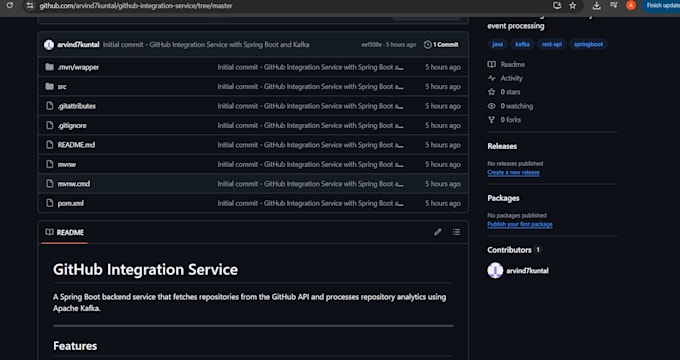Image resolution: width=680 pixels, height=360 pixels.
Task: Open the .mvn/wrapper folder icon
Action: pos(49,67)
